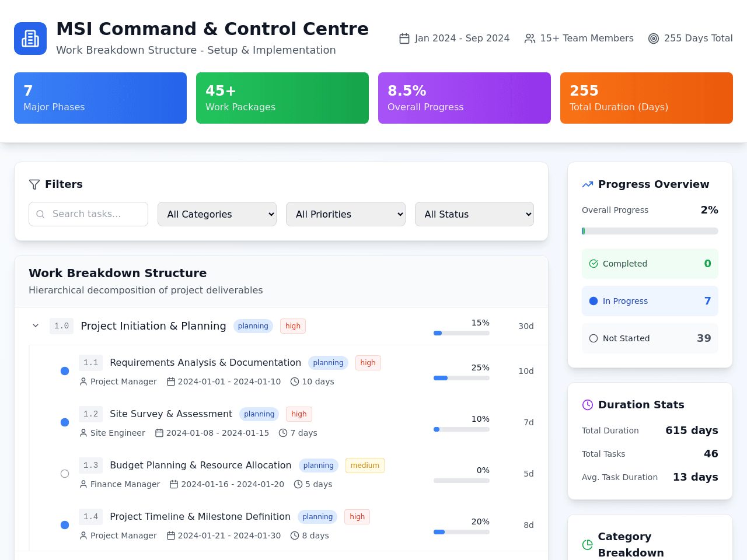This screenshot has height=560, width=747.
Task: Click the 1.2 code badge
Action: pyautogui.click(x=90, y=414)
